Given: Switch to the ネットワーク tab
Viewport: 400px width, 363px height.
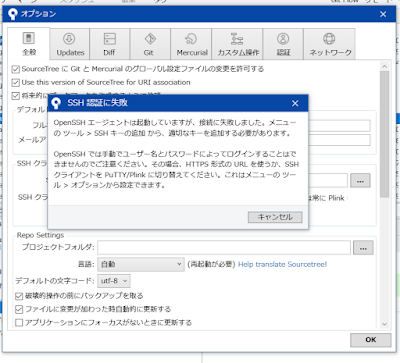Looking at the screenshot, I should coord(329,44).
